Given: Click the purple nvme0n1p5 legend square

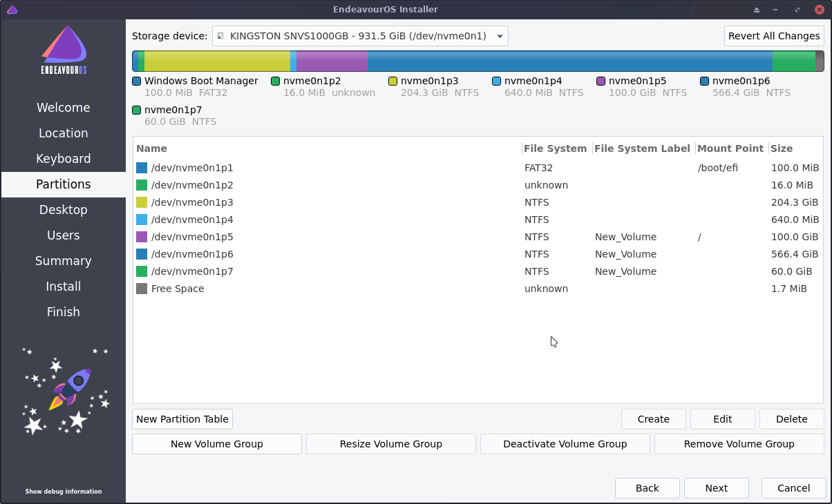Looking at the screenshot, I should pyautogui.click(x=599, y=81).
